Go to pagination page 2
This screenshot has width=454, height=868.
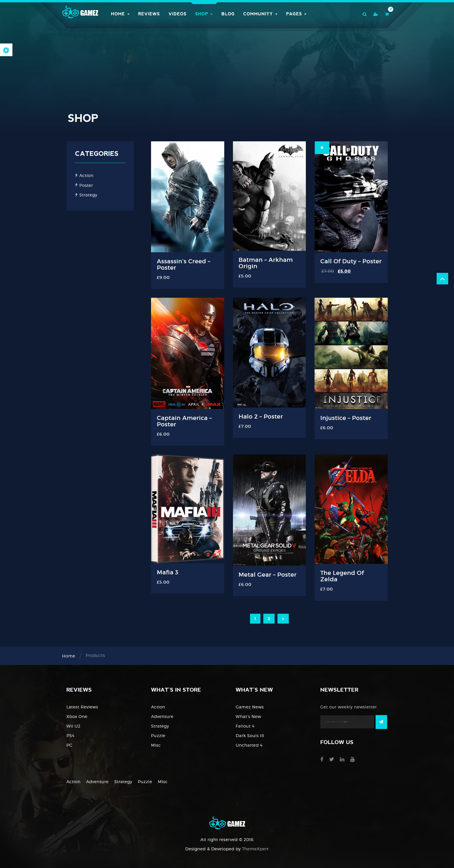(x=269, y=618)
